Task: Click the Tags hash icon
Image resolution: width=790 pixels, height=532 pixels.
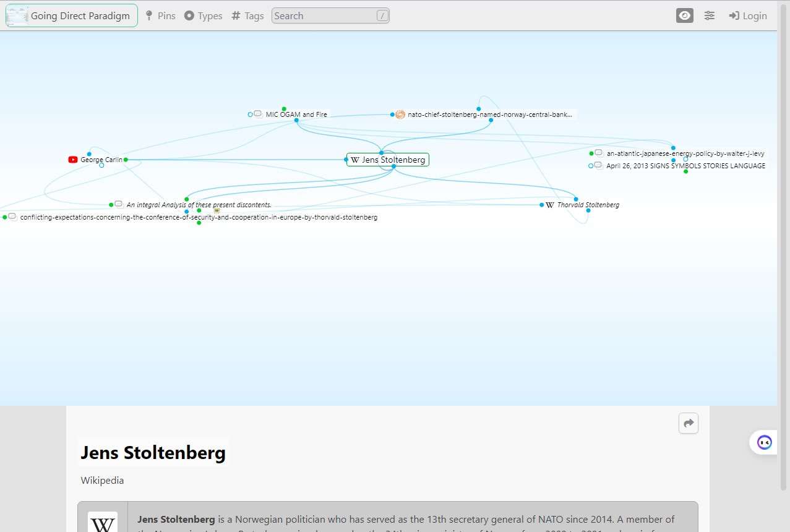Action: (236, 16)
